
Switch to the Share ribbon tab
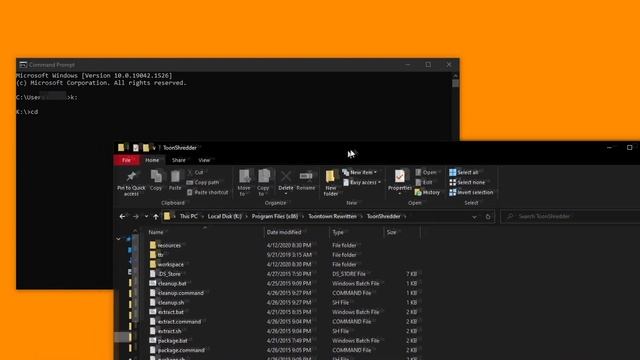point(179,160)
